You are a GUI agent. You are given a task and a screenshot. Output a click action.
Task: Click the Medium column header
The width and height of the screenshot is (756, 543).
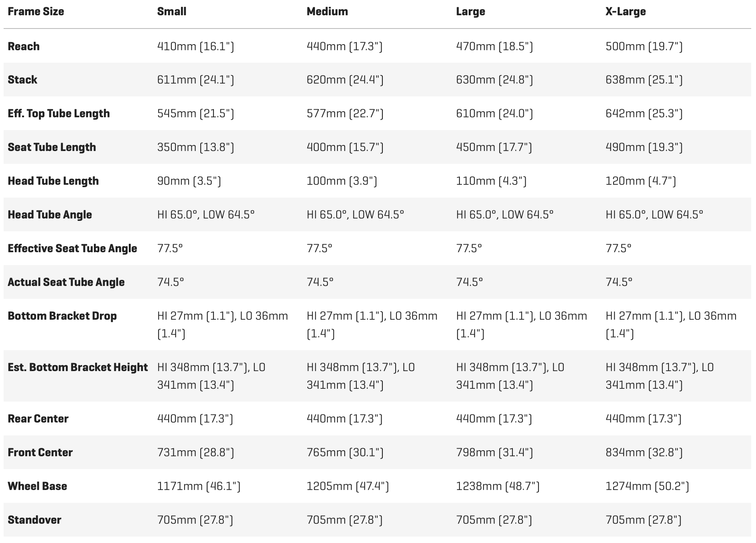point(327,11)
